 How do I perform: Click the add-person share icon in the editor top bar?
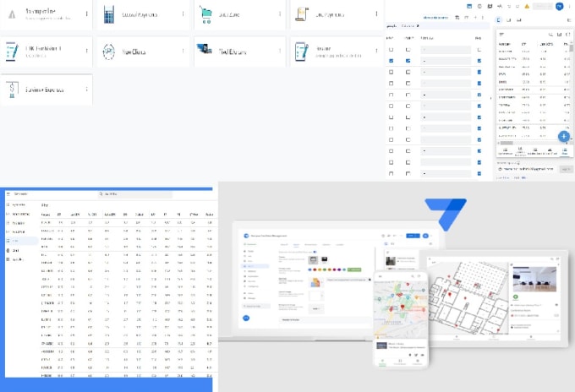point(500,6)
